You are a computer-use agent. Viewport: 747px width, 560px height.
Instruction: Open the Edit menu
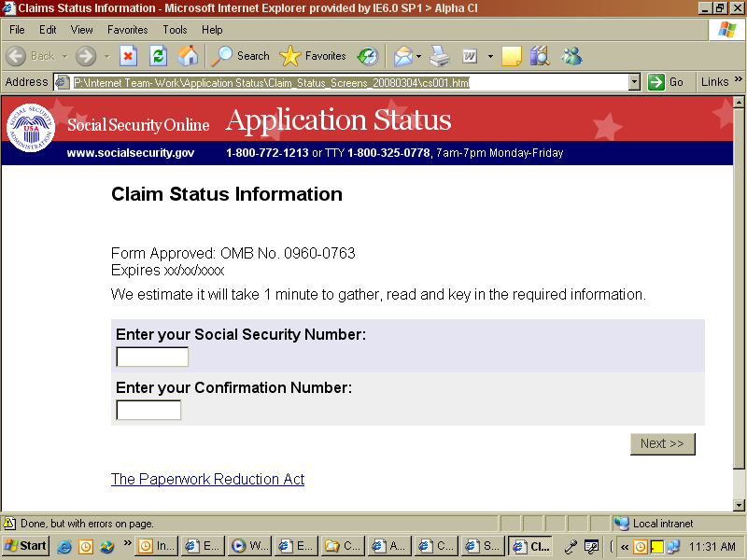(x=48, y=30)
